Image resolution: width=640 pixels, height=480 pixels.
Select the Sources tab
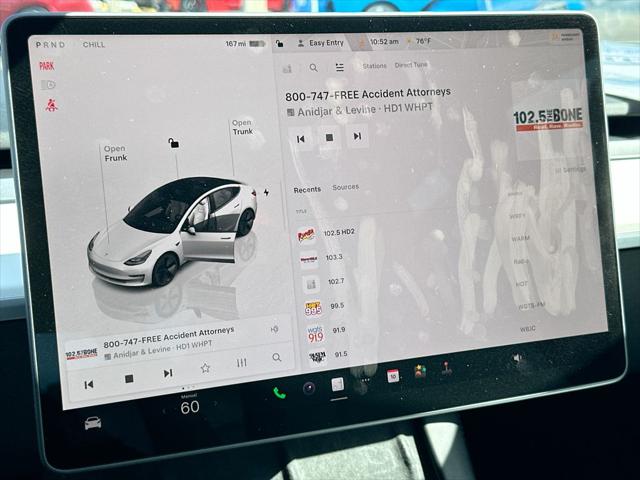pos(345,187)
